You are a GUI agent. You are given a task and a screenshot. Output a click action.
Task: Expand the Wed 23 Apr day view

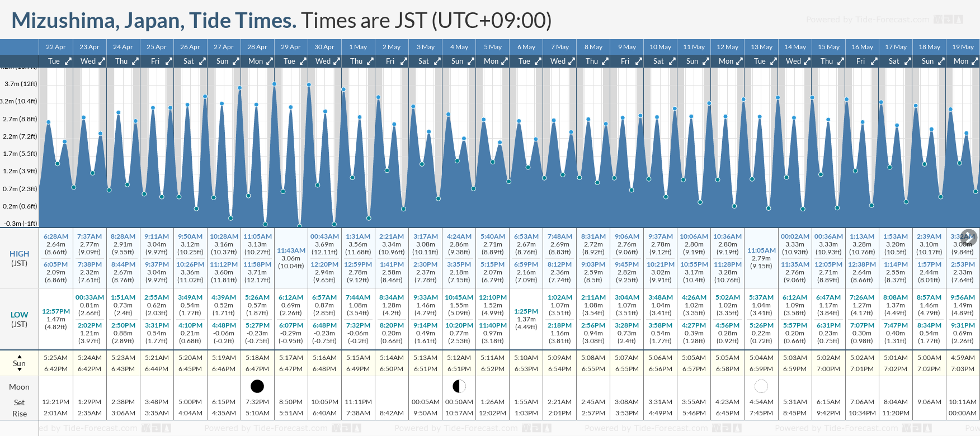pos(102,61)
